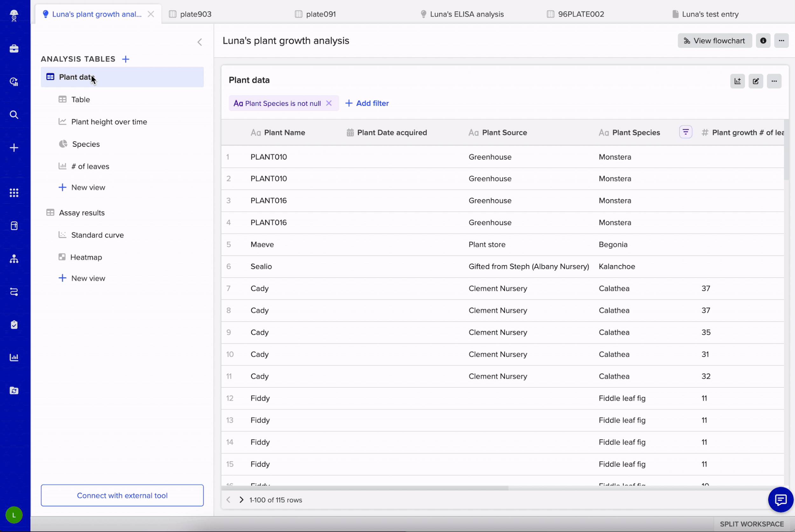Select the Plant height over time view

(x=109, y=122)
